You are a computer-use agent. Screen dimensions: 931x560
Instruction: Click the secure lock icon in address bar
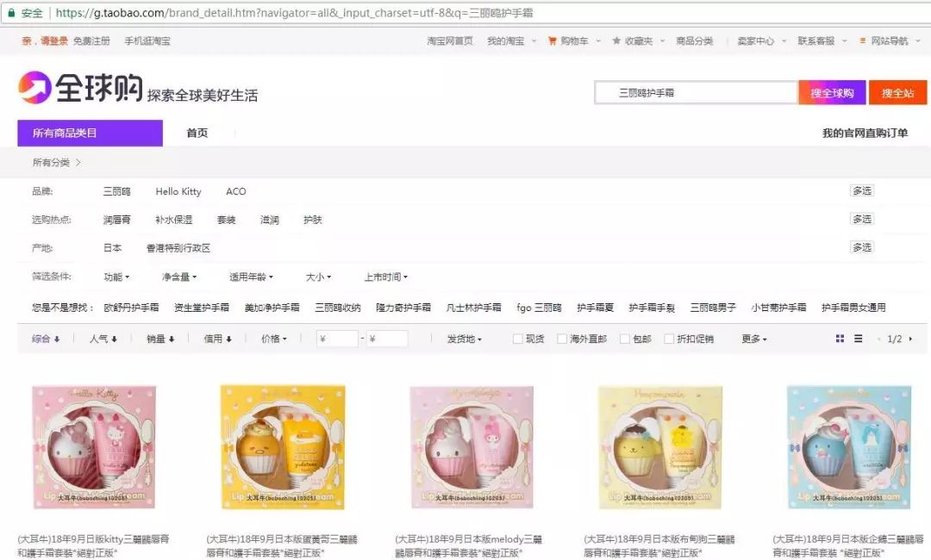click(x=10, y=12)
